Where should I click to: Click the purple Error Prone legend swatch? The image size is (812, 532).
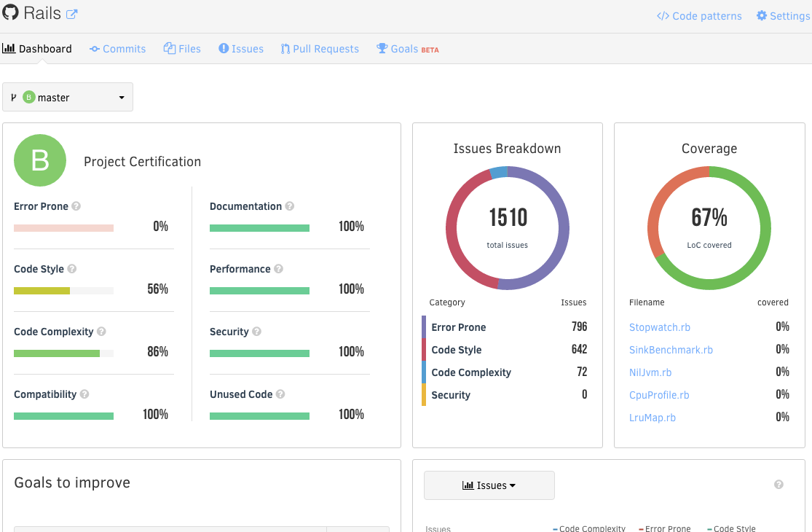point(424,327)
